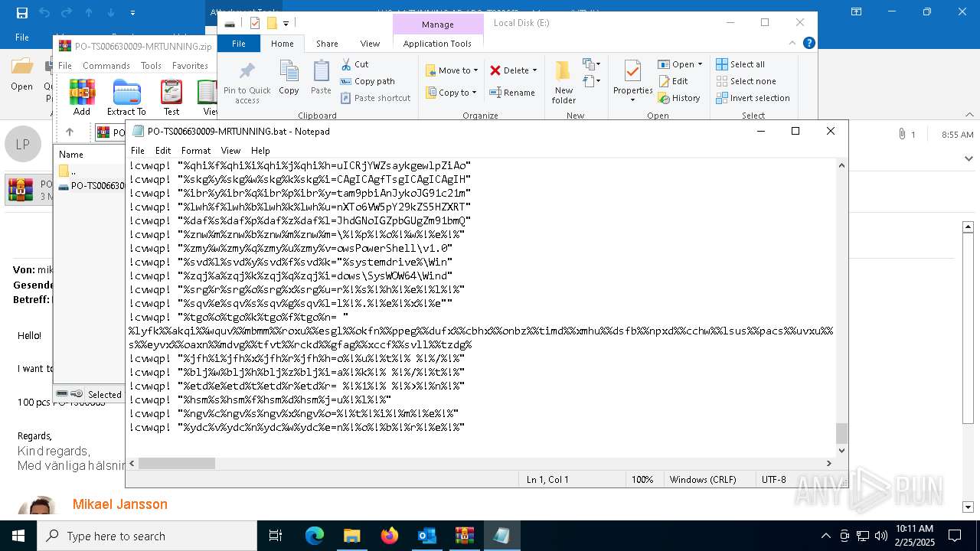Open Notepad File menu
This screenshot has width=980, height=551.
point(138,151)
